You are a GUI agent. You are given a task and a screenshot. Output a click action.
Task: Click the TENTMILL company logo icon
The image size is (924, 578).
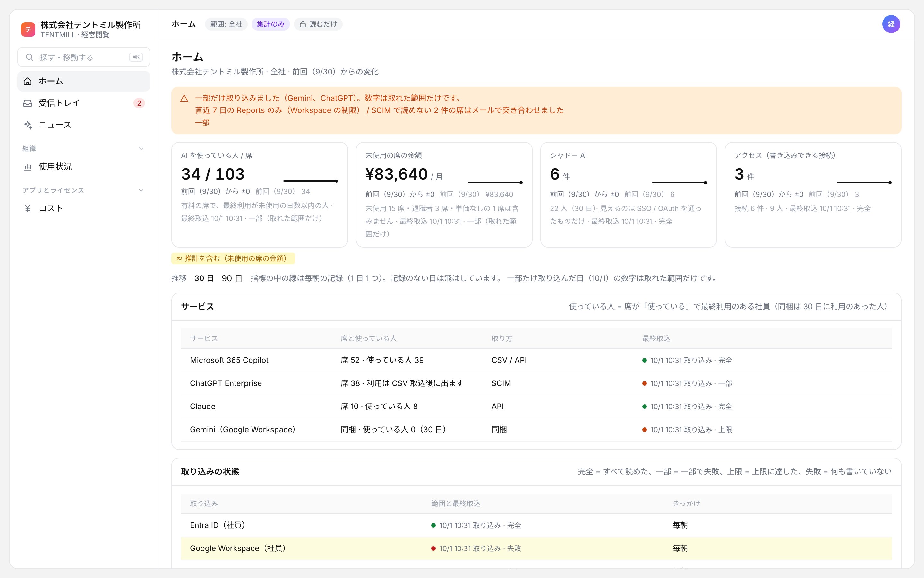tap(28, 30)
